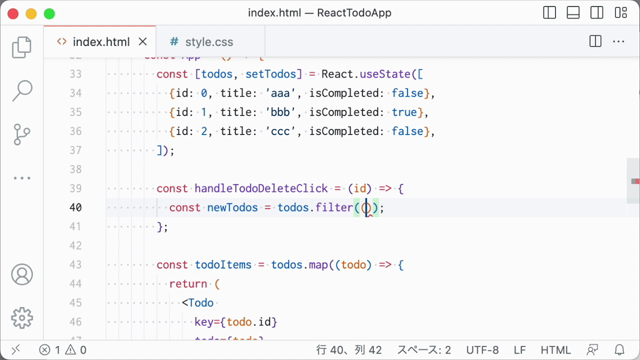This screenshot has width=640, height=360.
Task: Click line number 33 in gutter
Action: click(x=76, y=74)
